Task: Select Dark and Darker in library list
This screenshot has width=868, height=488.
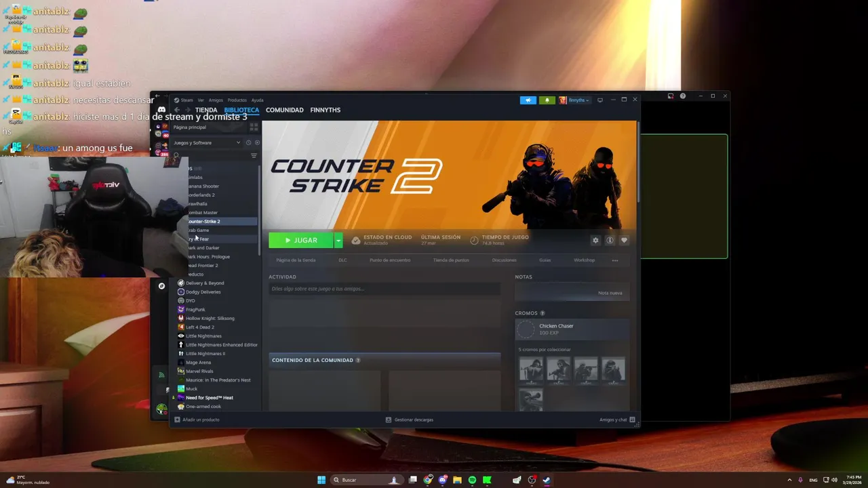Action: [x=203, y=248]
